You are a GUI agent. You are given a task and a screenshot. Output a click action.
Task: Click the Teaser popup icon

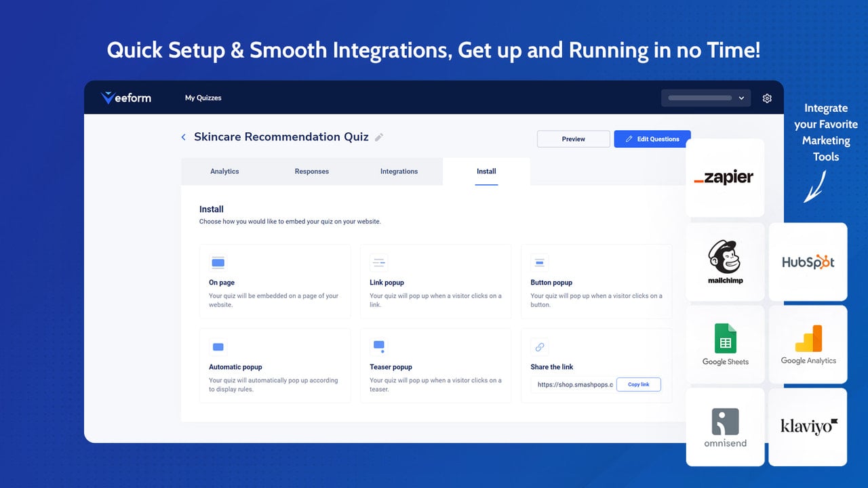tap(378, 347)
